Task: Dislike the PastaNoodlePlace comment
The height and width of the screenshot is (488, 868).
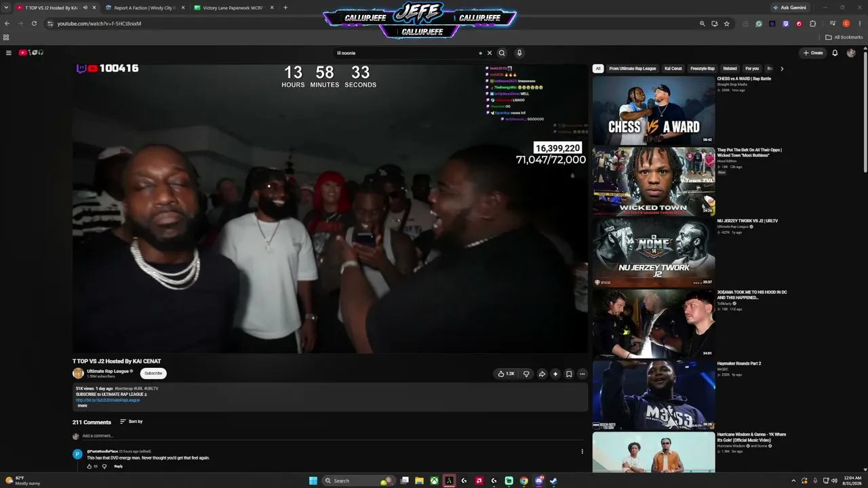Action: tap(104, 466)
